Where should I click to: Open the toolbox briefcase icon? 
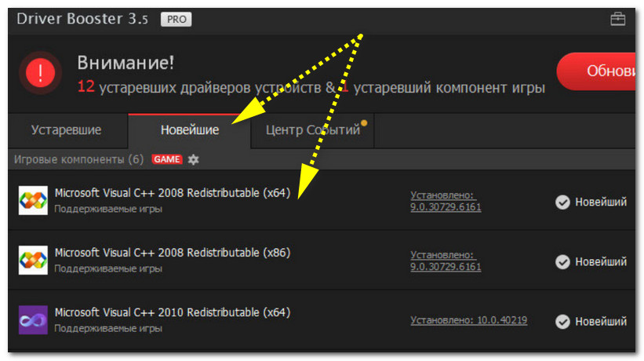pos(617,19)
